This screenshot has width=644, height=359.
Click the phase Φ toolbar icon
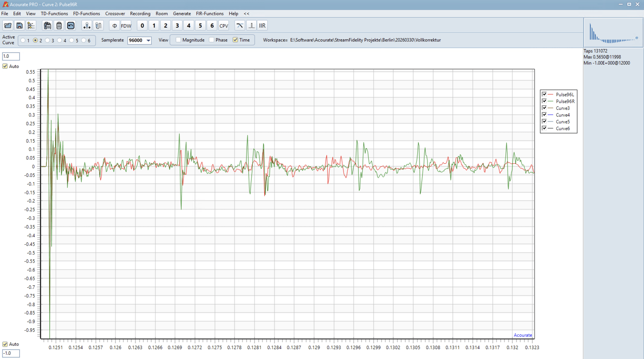(114, 25)
